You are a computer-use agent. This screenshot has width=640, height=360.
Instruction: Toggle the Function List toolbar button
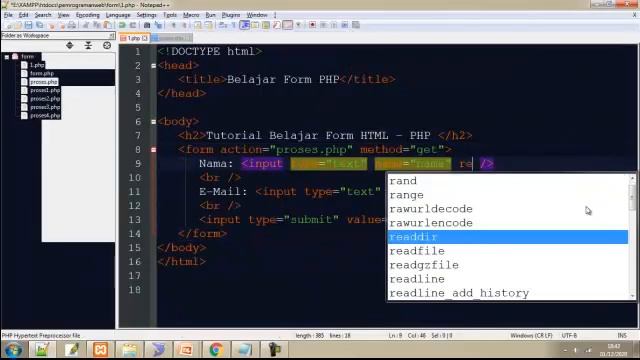[x=276, y=25]
